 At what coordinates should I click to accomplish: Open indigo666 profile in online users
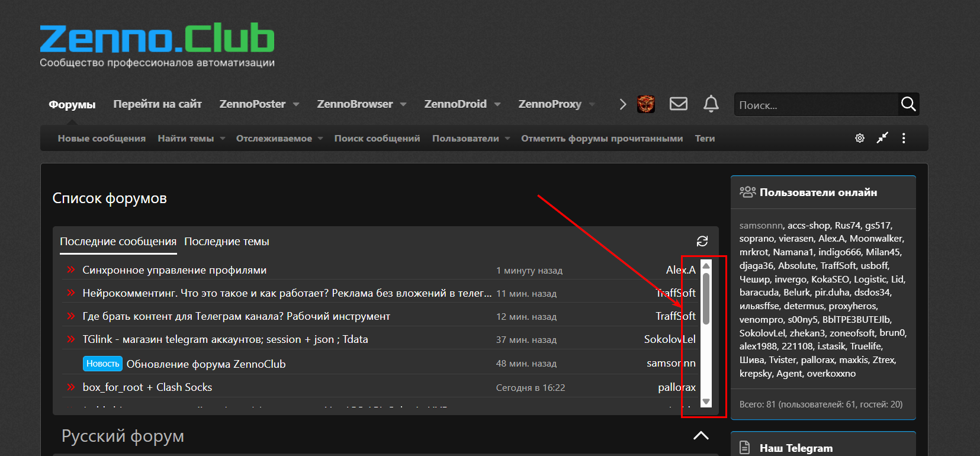pos(840,252)
